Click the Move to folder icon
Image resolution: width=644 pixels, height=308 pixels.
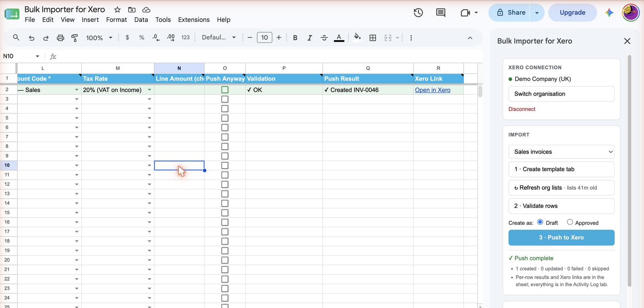coord(132,9)
